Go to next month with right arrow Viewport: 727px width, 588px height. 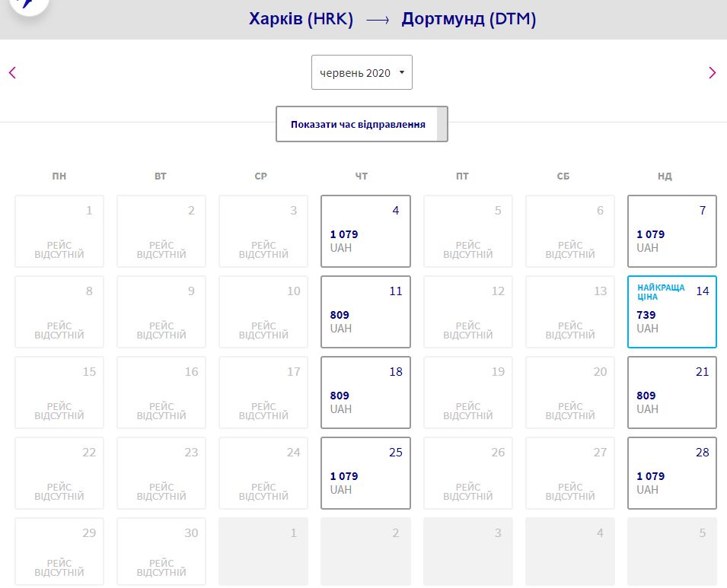713,73
